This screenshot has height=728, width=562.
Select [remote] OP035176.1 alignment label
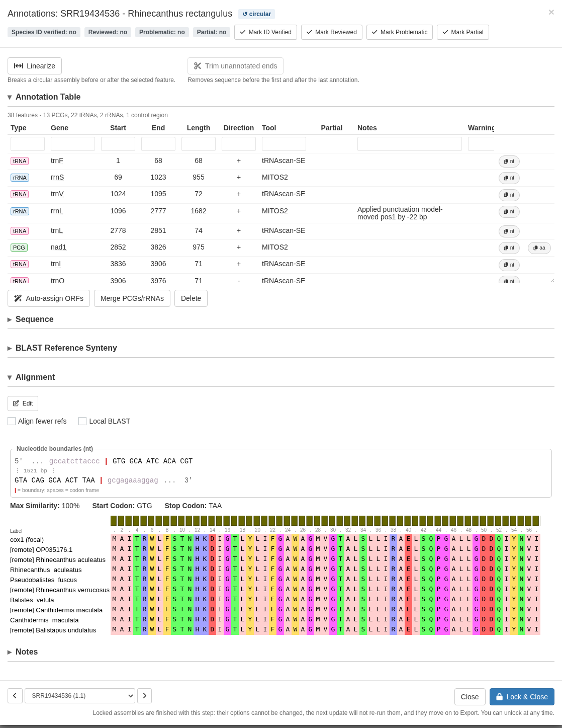[41, 550]
